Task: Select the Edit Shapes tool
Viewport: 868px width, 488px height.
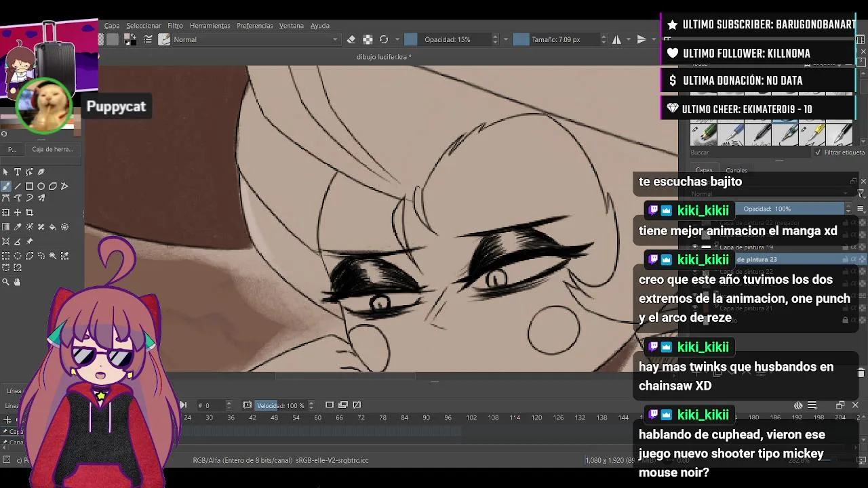Action: point(29,172)
